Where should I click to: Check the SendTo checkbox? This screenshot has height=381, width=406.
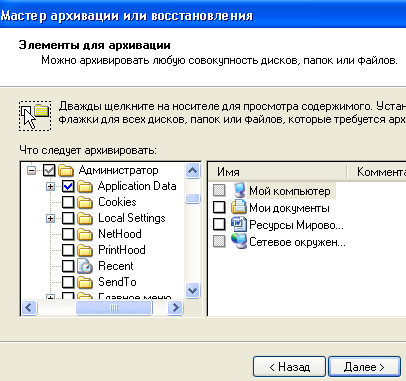(x=68, y=282)
